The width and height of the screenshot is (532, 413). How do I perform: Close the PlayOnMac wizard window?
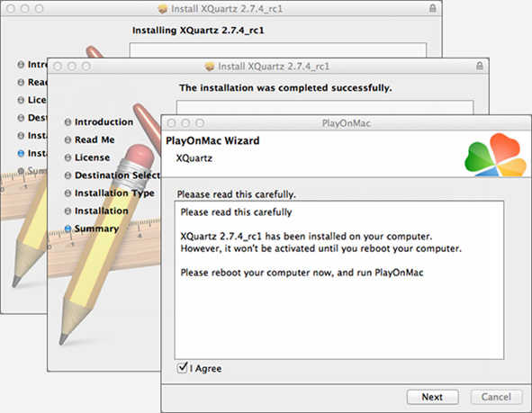(x=171, y=122)
